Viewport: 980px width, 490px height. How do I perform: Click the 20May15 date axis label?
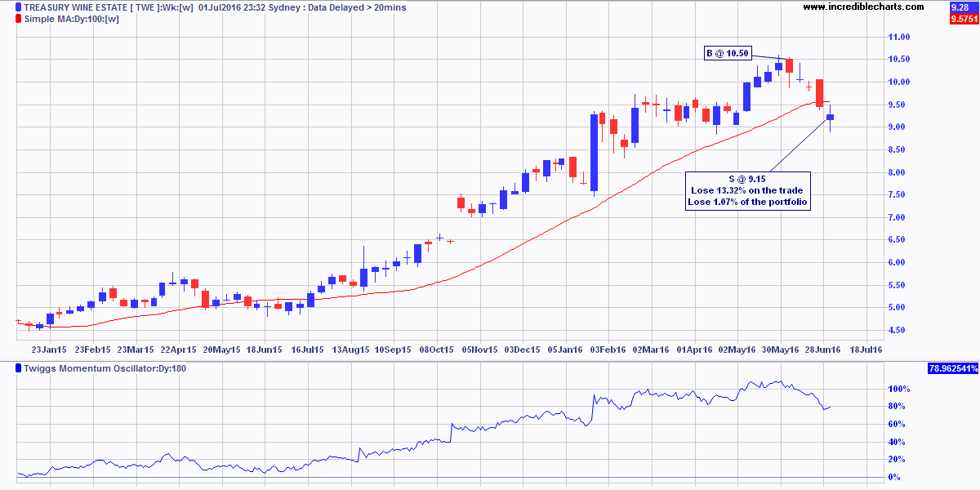221,349
